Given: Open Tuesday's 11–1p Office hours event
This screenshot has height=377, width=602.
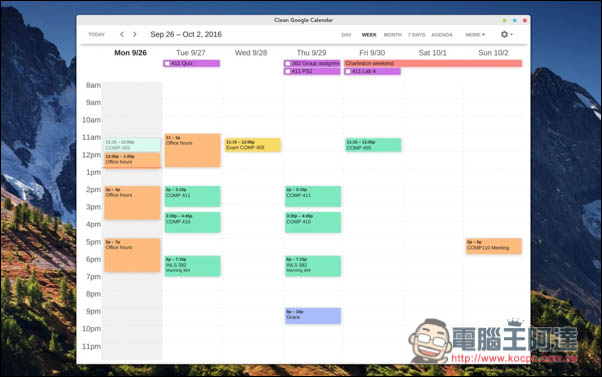Looking at the screenshot, I should coord(193,150).
